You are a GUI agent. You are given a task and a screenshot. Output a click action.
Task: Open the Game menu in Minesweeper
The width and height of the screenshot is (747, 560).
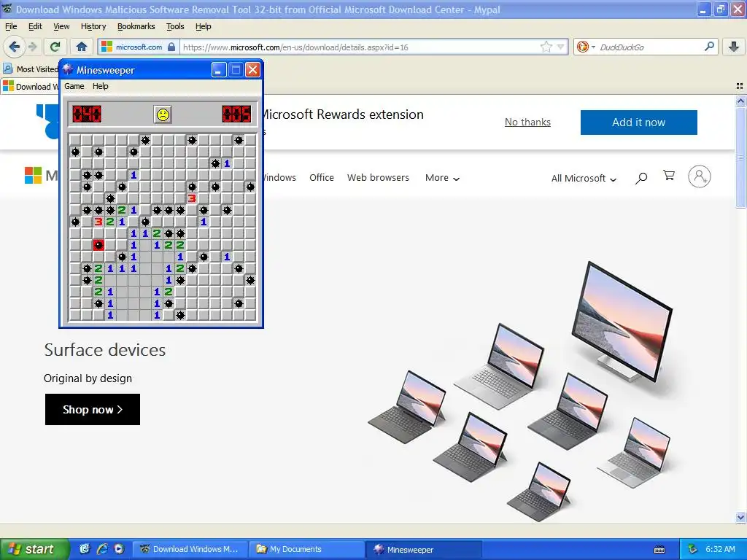[x=74, y=86]
